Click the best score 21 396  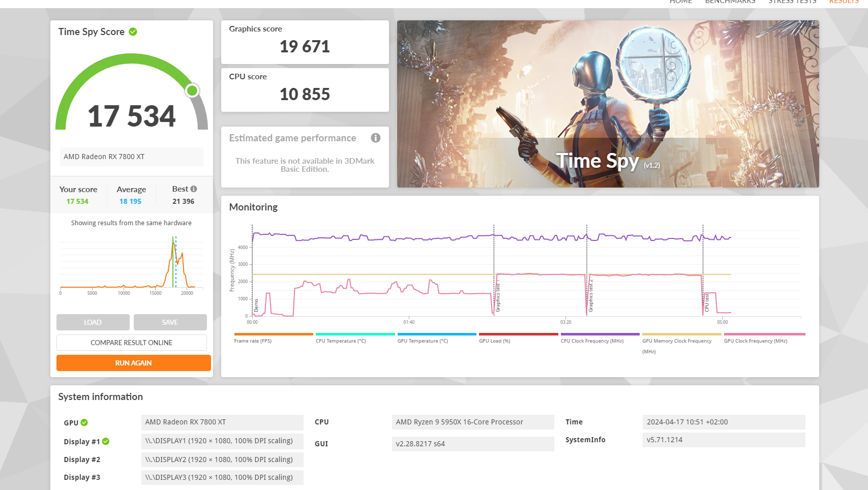tap(183, 201)
